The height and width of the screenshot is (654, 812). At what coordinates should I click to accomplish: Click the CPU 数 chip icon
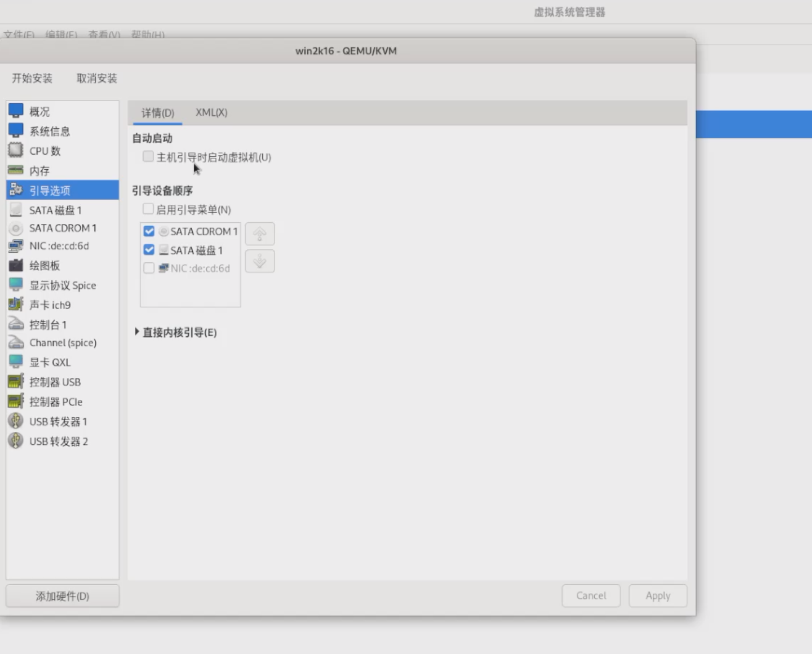pos(15,151)
